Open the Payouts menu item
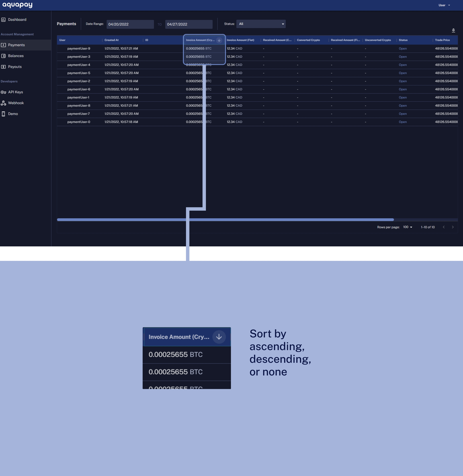Screen dimensions: 463x476 (15, 67)
